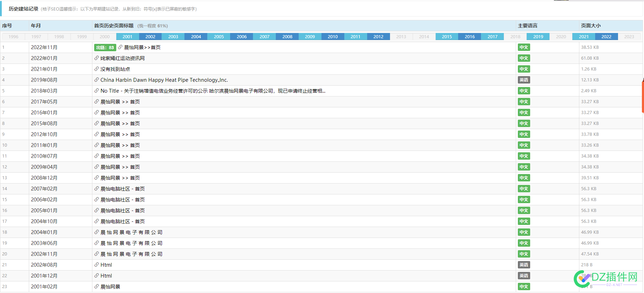Viewport: 644px width, 293px height.
Task: Open title 姹紫嫣红运动资讯网
Action: (123, 58)
